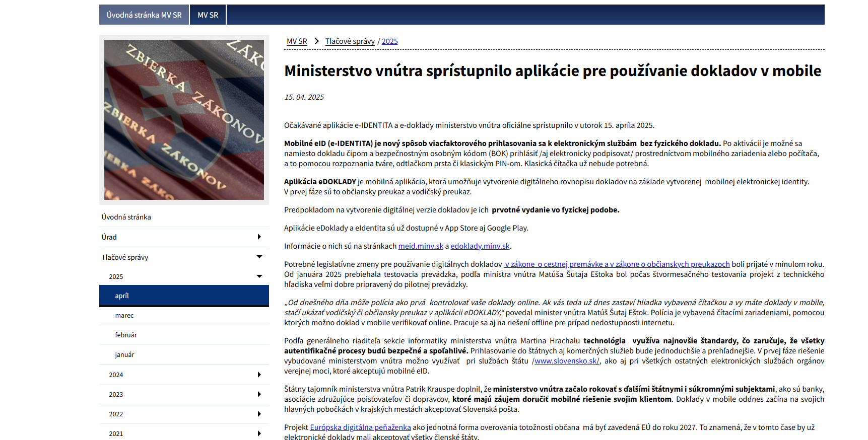Collapse the 2025 year submenu arrow
This screenshot has height=440, width=868.
259,276
